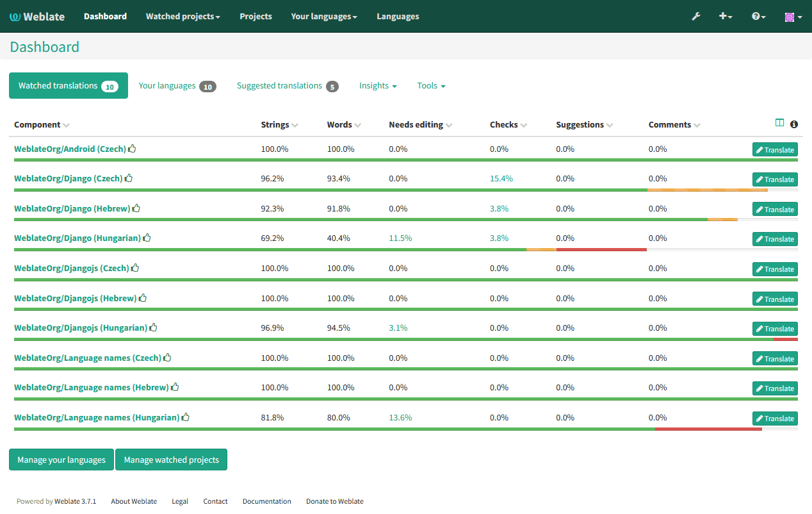Image resolution: width=812 pixels, height=514 pixels.
Task: Click the thumbs-up icon next to WeblateOrg/Android (Czech)
Action: [132, 148]
